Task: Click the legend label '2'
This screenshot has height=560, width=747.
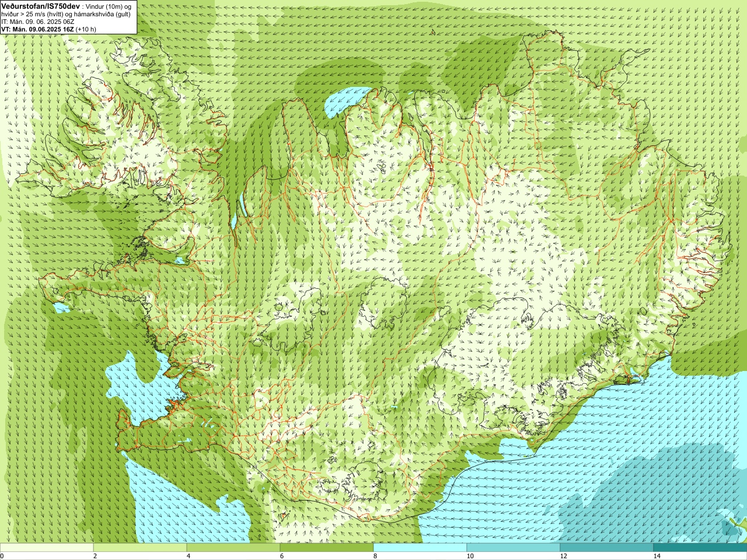Action: pos(95,556)
